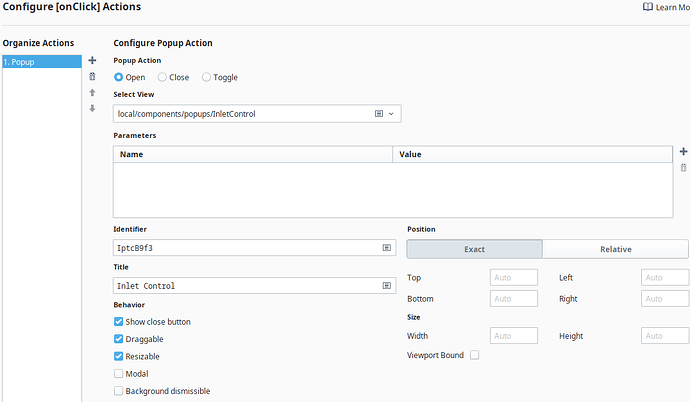Delete the selected parameter row
The width and height of the screenshot is (690, 402).
pyautogui.click(x=683, y=167)
